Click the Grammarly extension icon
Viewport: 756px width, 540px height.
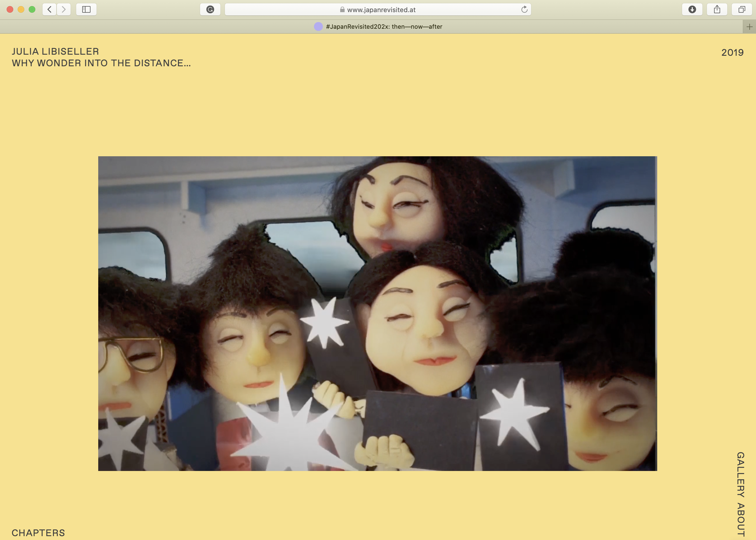point(210,9)
